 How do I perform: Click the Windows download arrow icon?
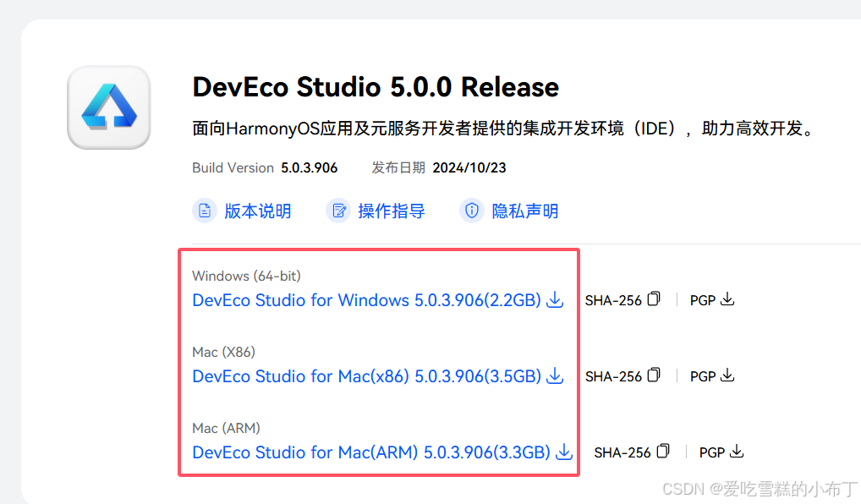pyautogui.click(x=555, y=299)
